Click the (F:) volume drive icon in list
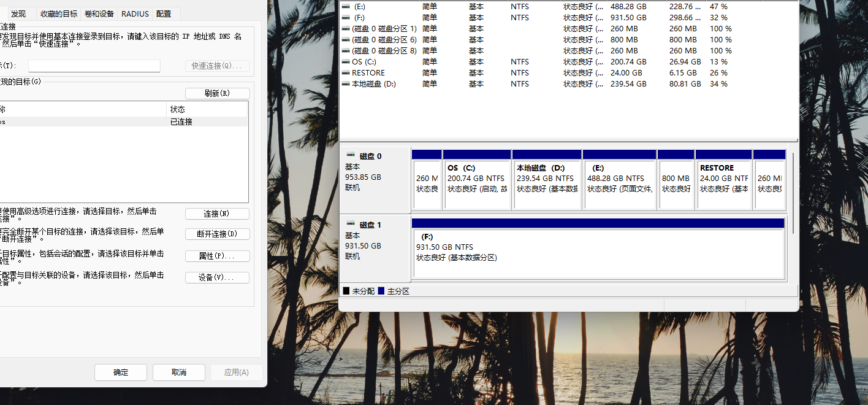 [346, 18]
